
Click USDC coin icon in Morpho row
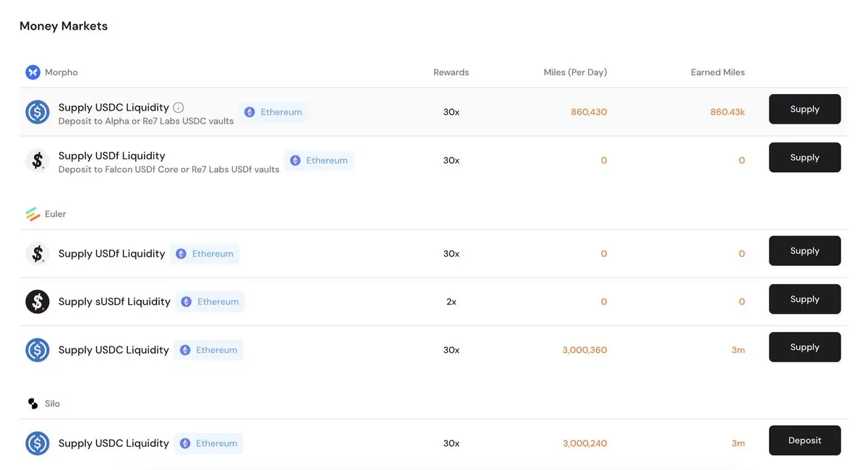pos(38,112)
